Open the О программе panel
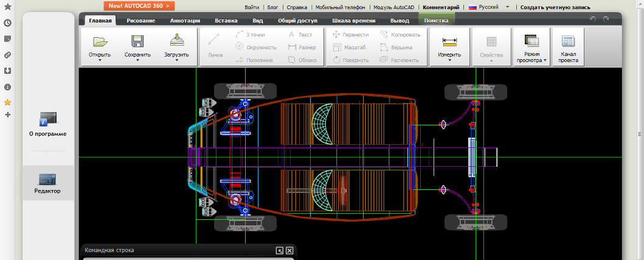This screenshot has width=644, height=260. click(x=48, y=125)
